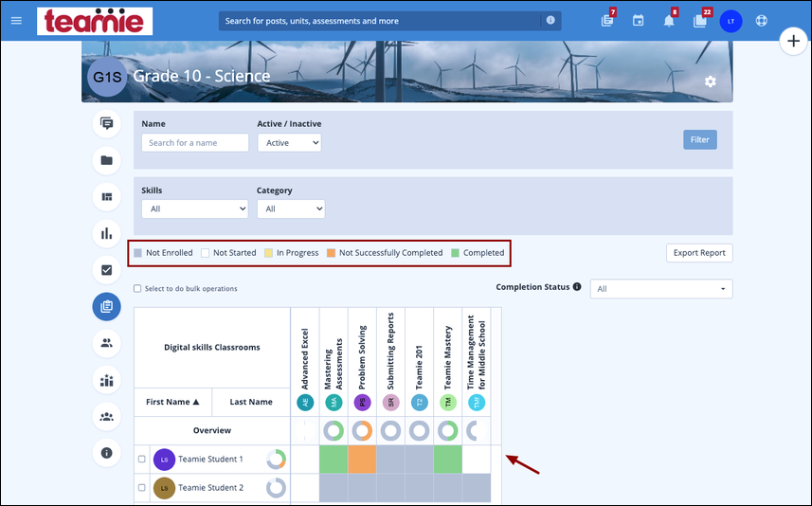Click Problem Solving overview donut
This screenshot has width=812, height=506.
(x=362, y=430)
